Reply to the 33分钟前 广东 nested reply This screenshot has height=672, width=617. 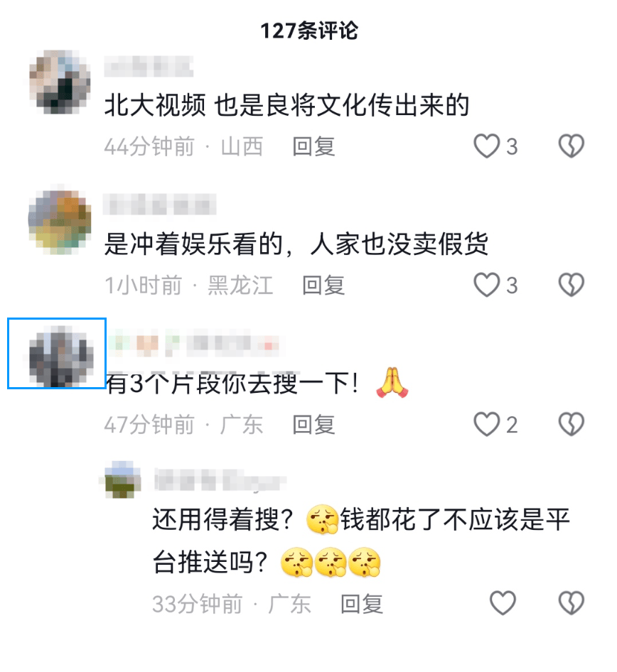tap(361, 604)
